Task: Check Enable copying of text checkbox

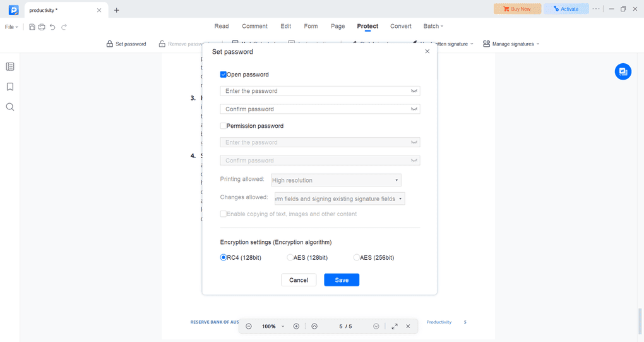Action: (x=224, y=214)
